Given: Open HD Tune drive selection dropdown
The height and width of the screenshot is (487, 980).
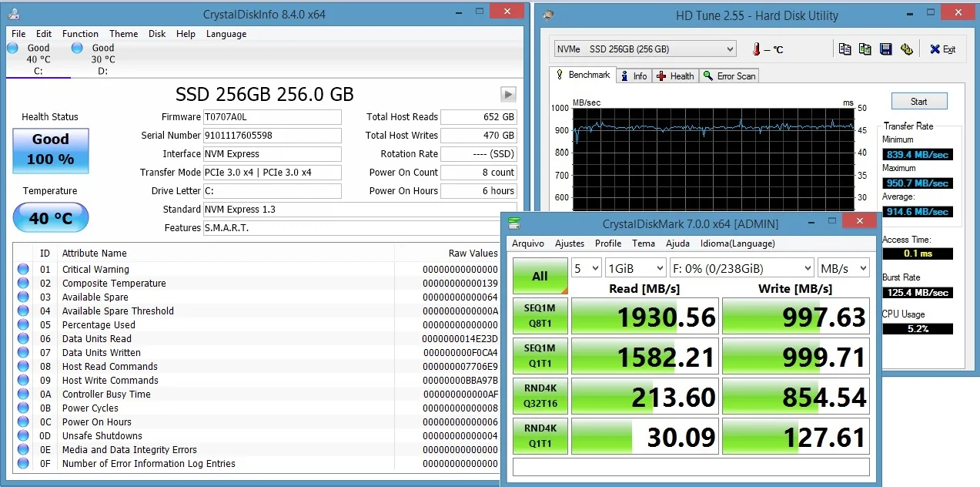Looking at the screenshot, I should pyautogui.click(x=645, y=49).
